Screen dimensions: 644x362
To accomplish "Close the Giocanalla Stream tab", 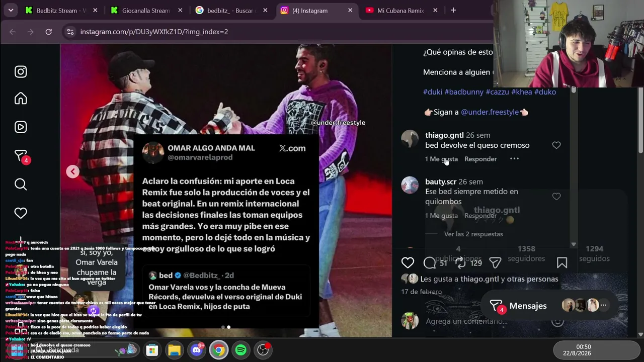I will tap(180, 11).
